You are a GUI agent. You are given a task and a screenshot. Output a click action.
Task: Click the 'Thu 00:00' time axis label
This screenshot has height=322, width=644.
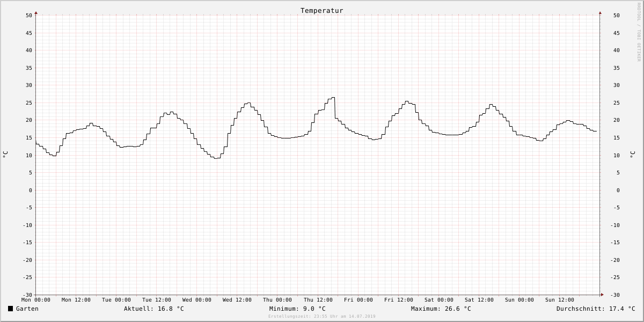(x=277, y=300)
